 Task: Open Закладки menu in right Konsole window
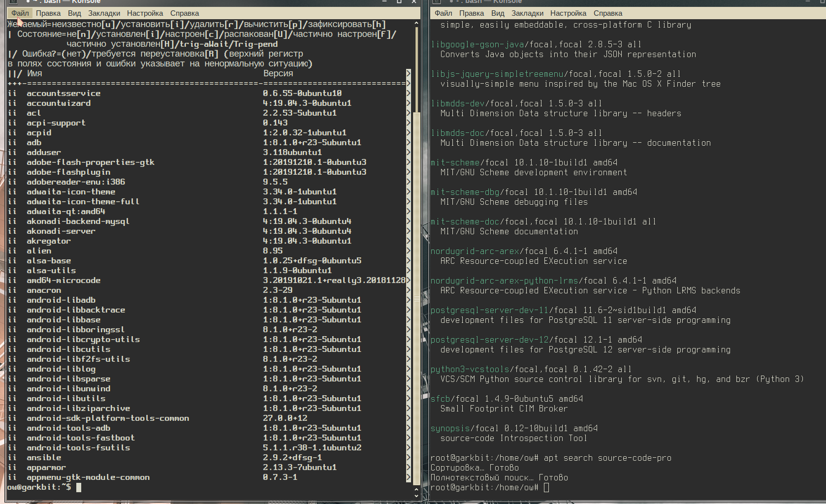click(x=527, y=13)
